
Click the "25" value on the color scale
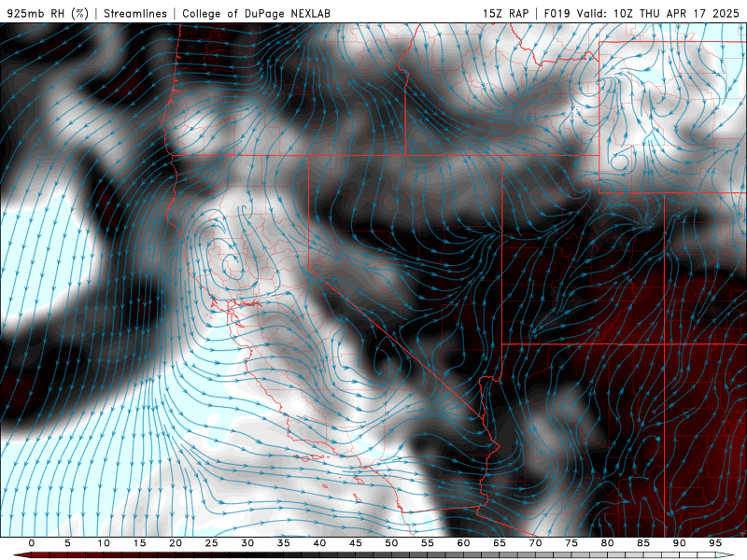pyautogui.click(x=212, y=543)
